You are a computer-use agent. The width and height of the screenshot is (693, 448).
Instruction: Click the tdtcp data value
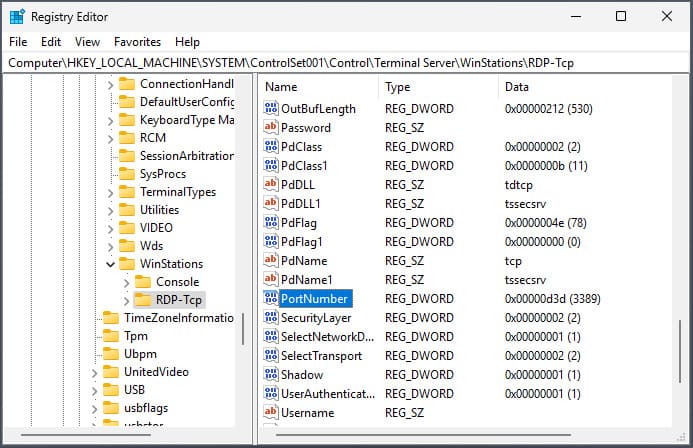[518, 185]
